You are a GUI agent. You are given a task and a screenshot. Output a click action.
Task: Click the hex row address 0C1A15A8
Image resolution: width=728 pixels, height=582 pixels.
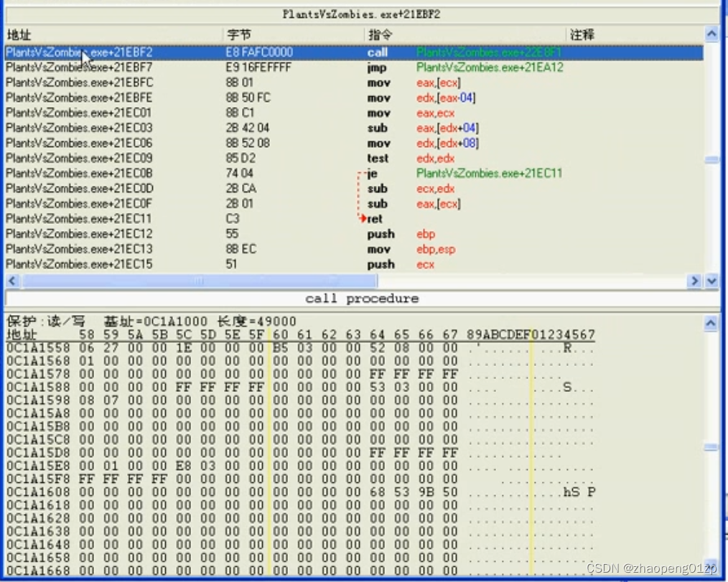(x=38, y=413)
